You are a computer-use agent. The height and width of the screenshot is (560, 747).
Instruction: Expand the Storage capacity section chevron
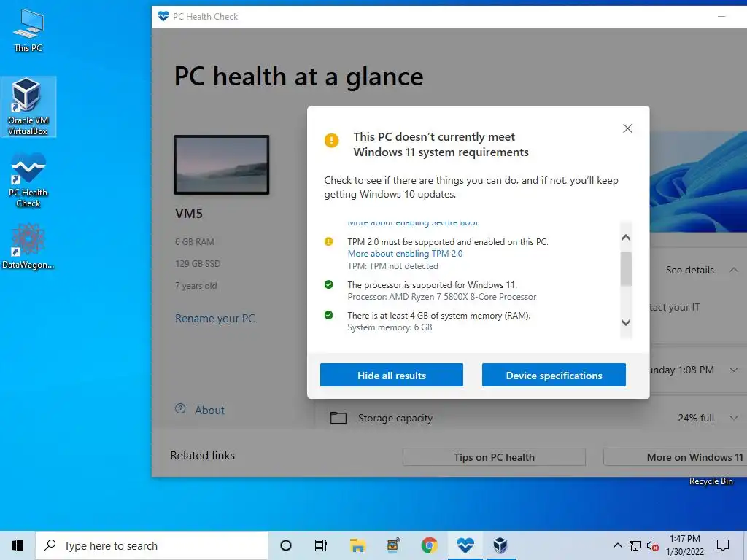tap(734, 418)
